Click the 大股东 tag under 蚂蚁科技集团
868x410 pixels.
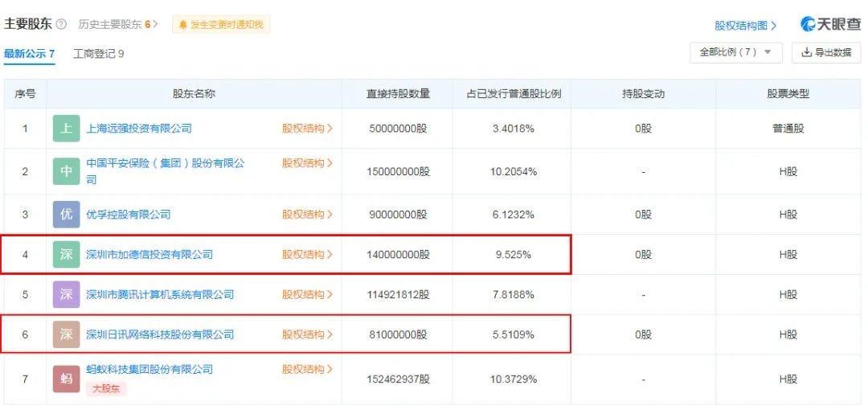[106, 388]
